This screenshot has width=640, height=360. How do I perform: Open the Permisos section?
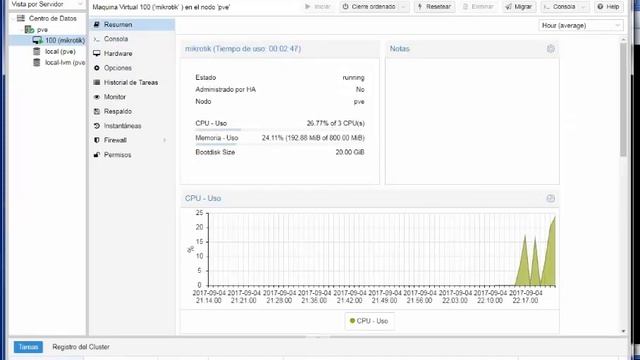(x=132, y=155)
